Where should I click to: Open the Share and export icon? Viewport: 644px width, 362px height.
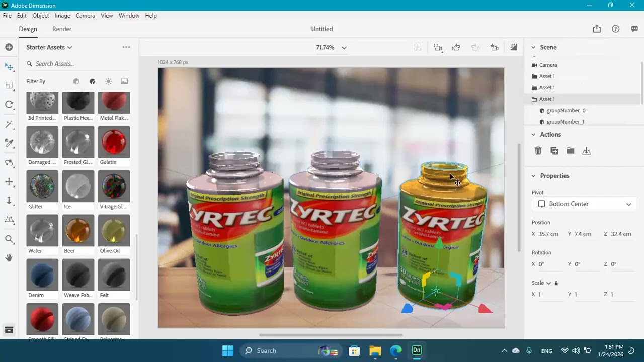point(597,29)
